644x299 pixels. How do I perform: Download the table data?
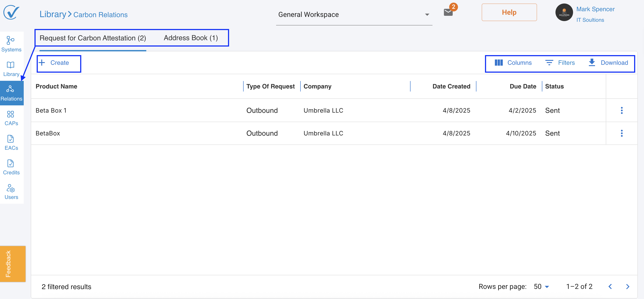[608, 63]
